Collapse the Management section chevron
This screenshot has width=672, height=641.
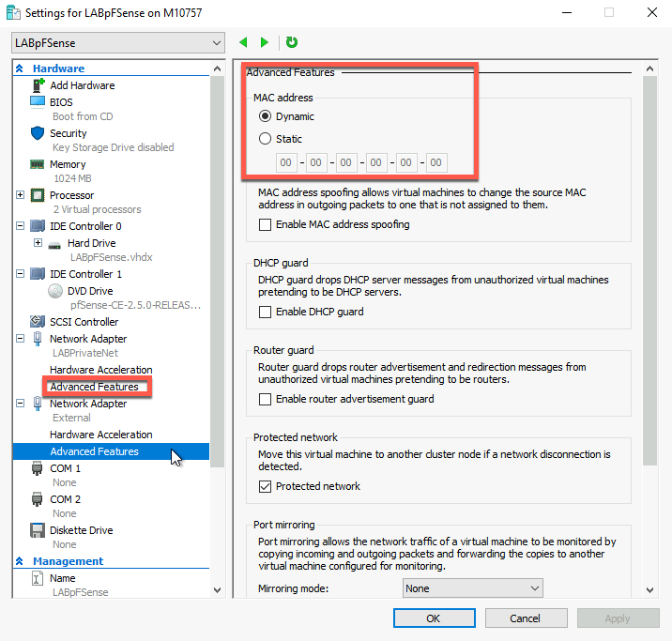(x=20, y=561)
